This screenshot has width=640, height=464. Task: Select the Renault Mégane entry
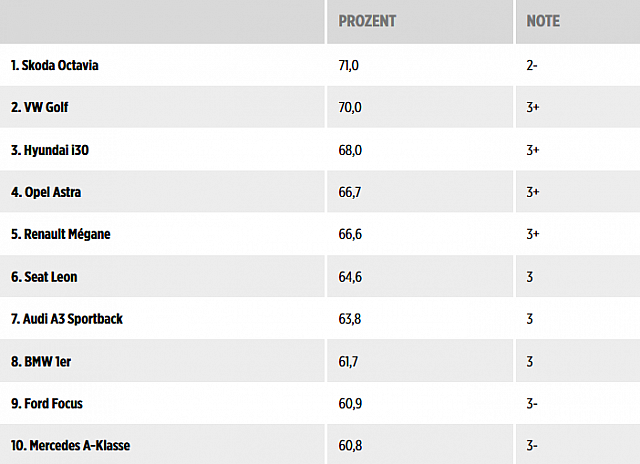(x=59, y=234)
